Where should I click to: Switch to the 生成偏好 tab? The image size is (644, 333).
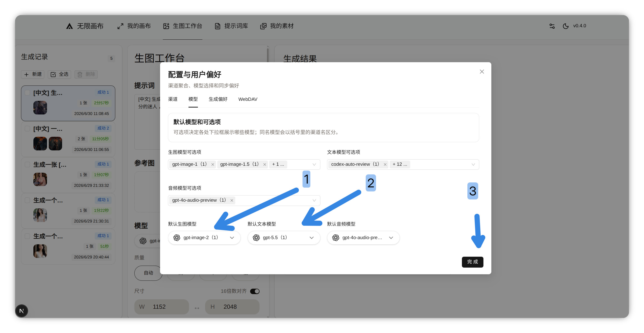pos(218,99)
